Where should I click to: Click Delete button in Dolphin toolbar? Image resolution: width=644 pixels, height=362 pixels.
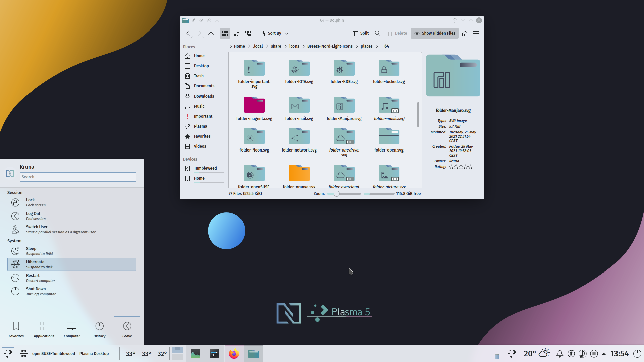[397, 33]
